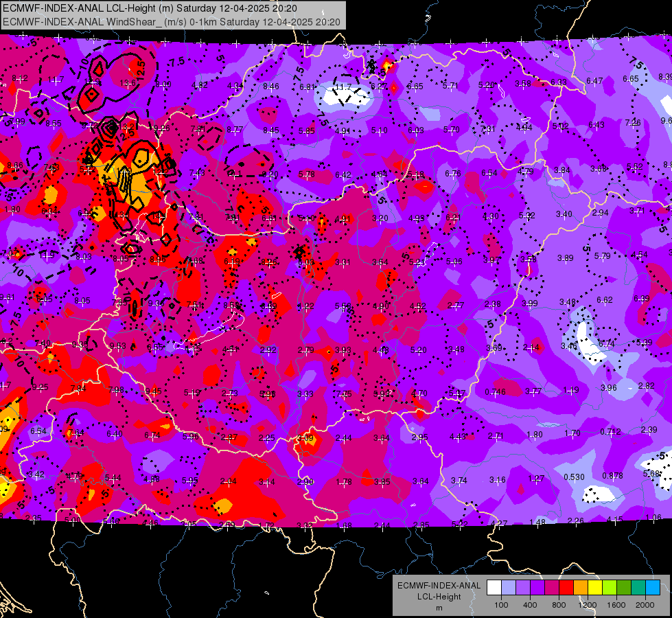Click the WindShear 0-1km title line
Screen dimensions: 672x618
tap(172, 22)
